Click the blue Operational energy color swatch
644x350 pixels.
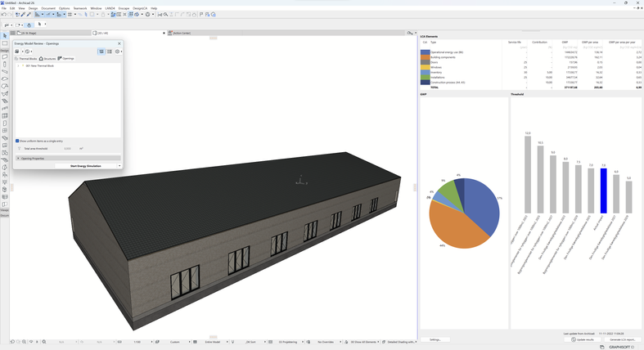[426, 52]
